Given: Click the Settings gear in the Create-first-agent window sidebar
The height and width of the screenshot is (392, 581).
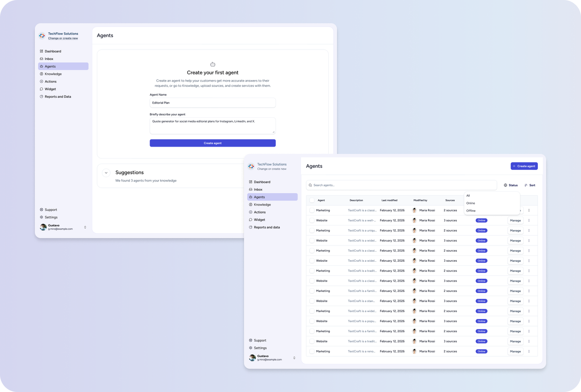Looking at the screenshot, I should (42, 217).
